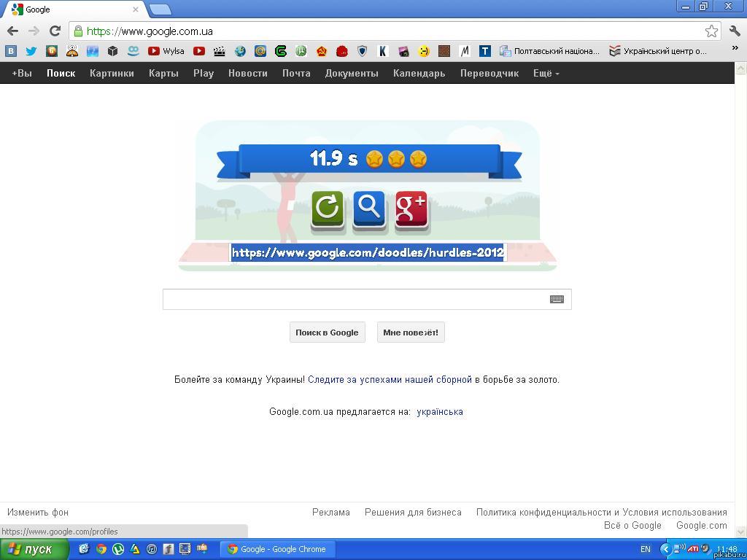Expand hidden system tray icons arrow
This screenshot has height=560, width=747.
pyautogui.click(x=665, y=549)
